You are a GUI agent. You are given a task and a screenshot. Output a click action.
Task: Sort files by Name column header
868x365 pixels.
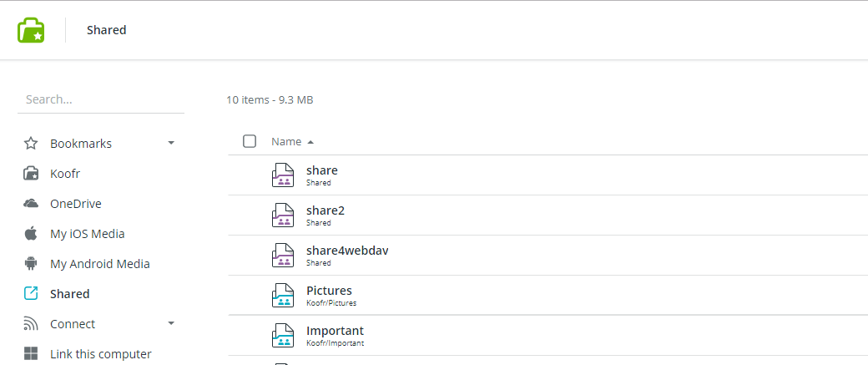(286, 142)
